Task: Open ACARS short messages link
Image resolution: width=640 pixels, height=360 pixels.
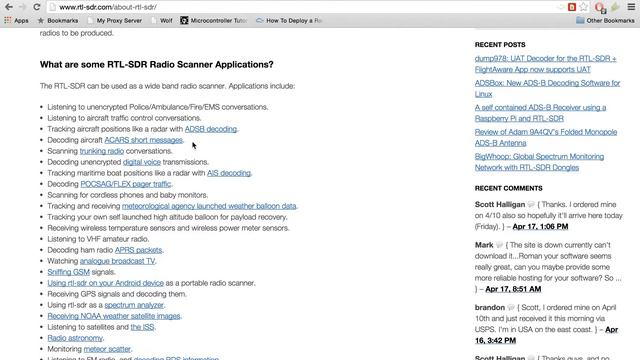Action: [143, 140]
